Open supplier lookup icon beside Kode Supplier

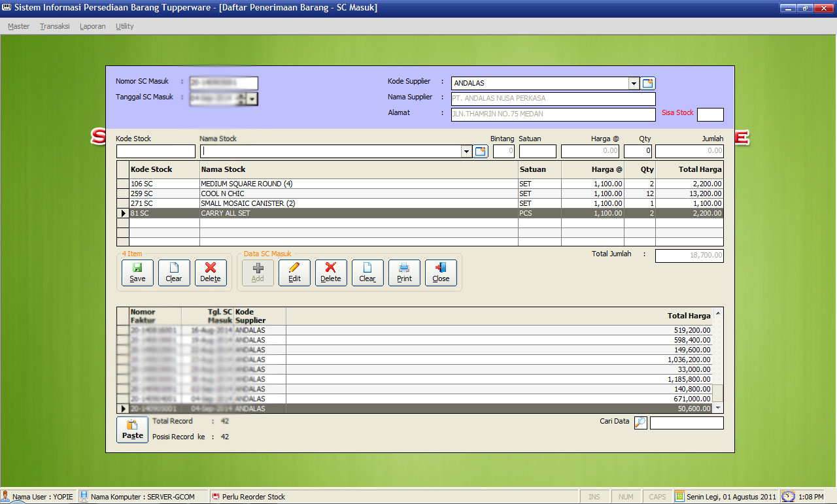(x=648, y=83)
